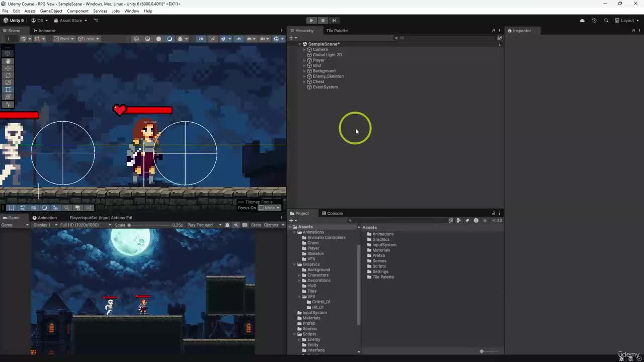644x362 pixels.
Task: Open the Component menu
Action: point(77,11)
